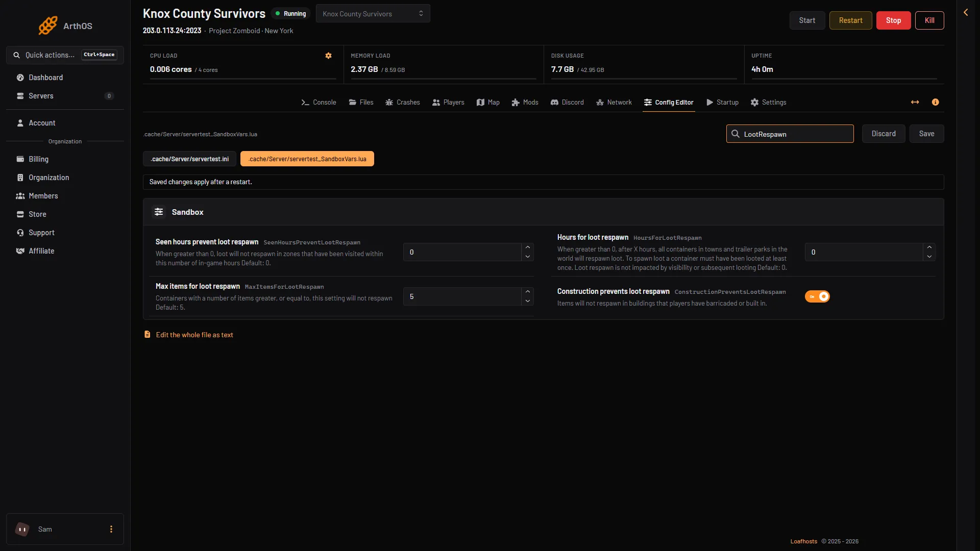This screenshot has width=980, height=551.
Task: Click the Max items for loot respawn input
Action: click(462, 296)
